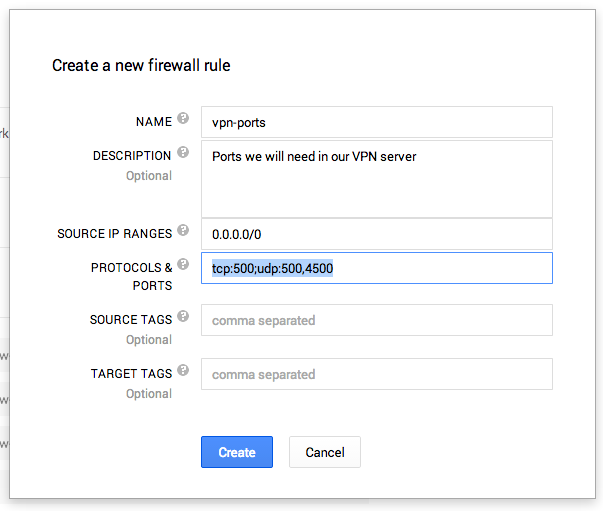Viewport: 603px width, 511px height.
Task: Click the DESCRIPTION help question mark icon
Action: point(183,153)
